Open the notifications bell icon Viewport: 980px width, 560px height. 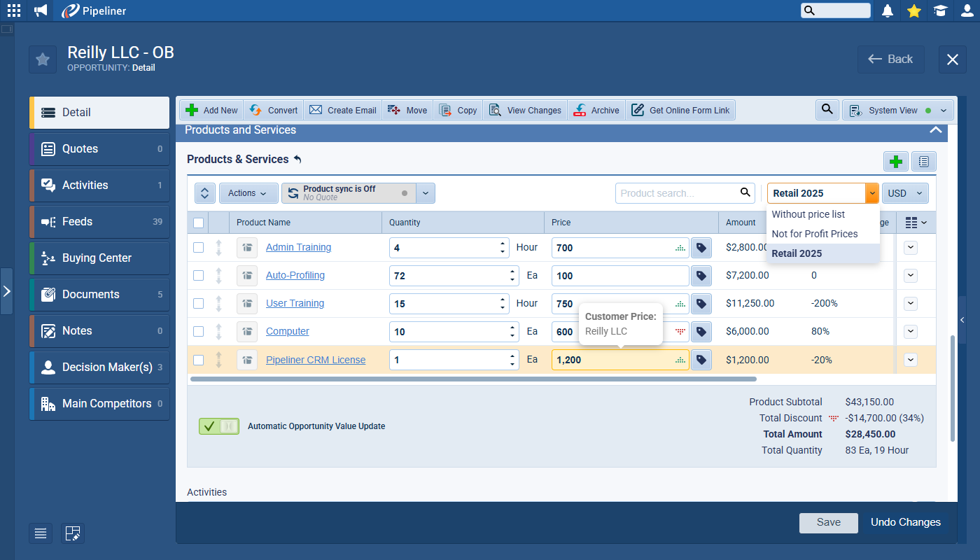tap(888, 10)
